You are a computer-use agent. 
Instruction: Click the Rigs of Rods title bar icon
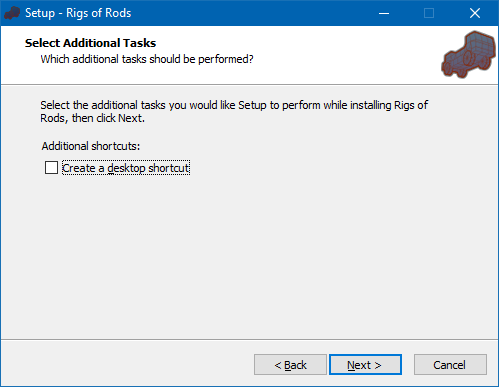pos(12,13)
